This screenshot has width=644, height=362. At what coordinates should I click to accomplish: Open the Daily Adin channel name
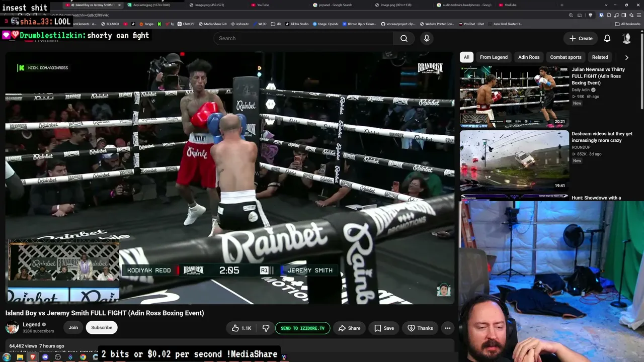tap(581, 90)
